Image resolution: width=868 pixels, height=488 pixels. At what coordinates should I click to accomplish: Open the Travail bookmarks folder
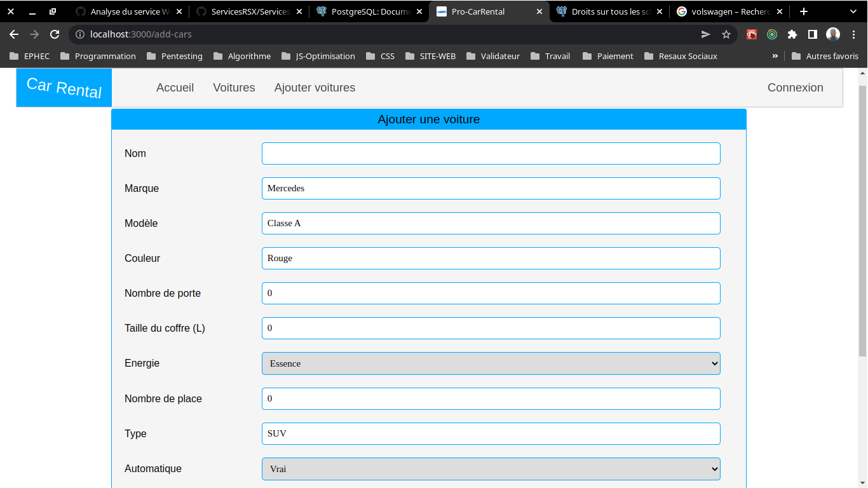pos(550,56)
